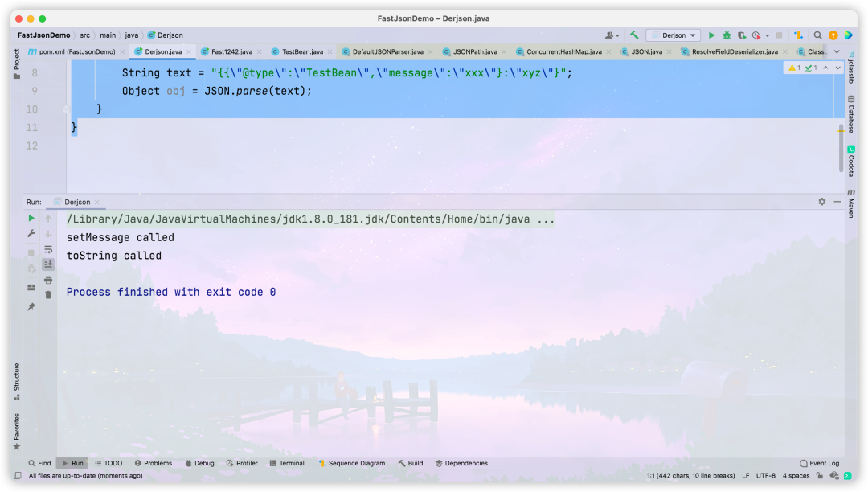Screen dimensions: 868x492
Task: Close the TestBean.java tab
Action: [330, 52]
